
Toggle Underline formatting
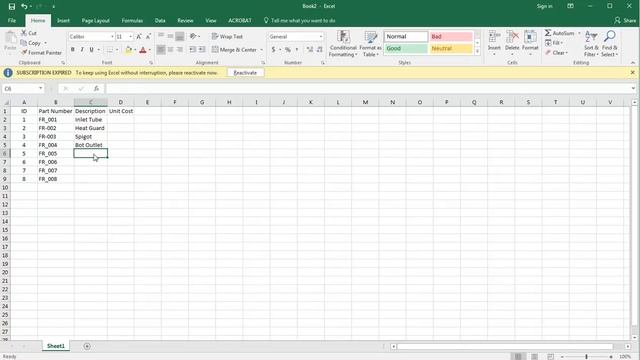click(x=91, y=49)
